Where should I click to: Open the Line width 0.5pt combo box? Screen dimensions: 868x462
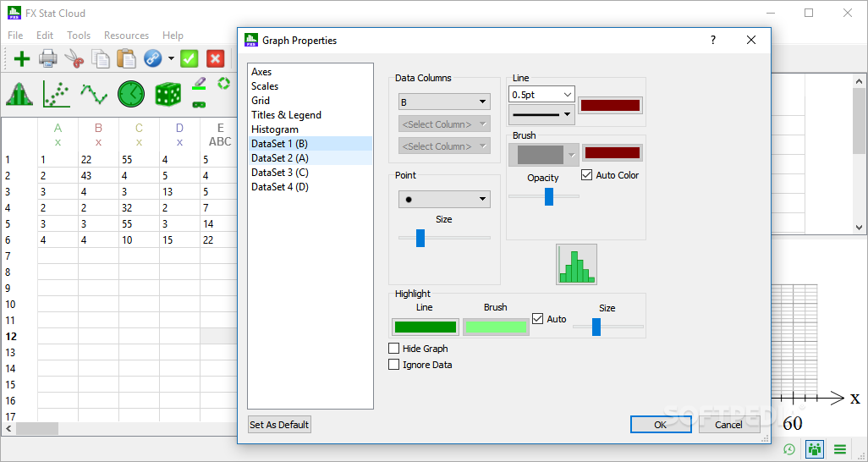tap(541, 95)
